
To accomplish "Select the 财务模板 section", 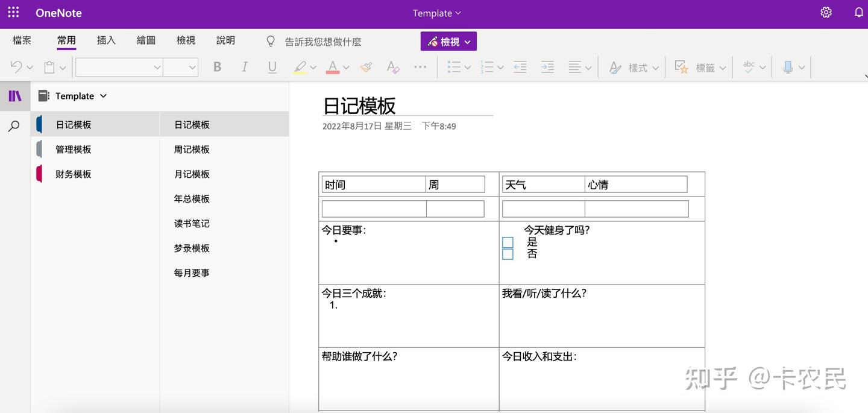I will [x=95, y=174].
